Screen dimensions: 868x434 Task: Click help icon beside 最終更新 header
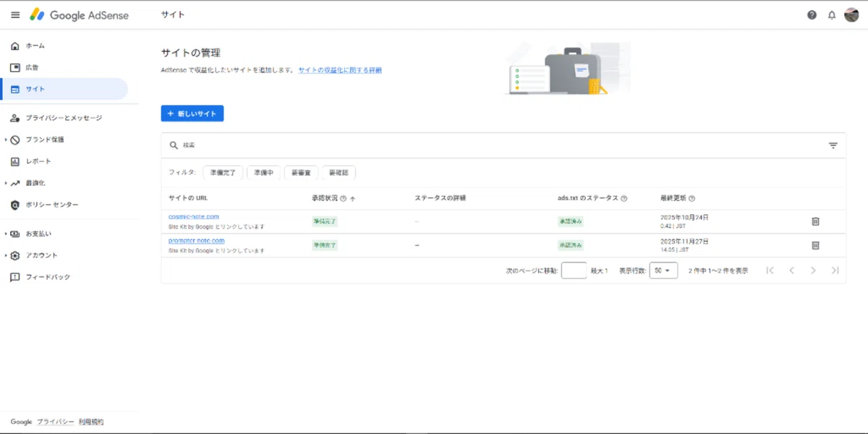[x=692, y=198]
